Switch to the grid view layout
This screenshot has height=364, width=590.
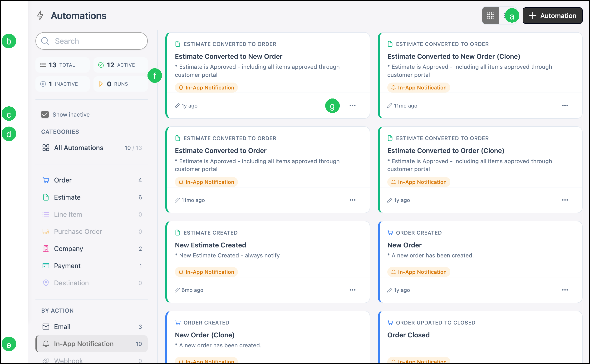[x=490, y=16]
